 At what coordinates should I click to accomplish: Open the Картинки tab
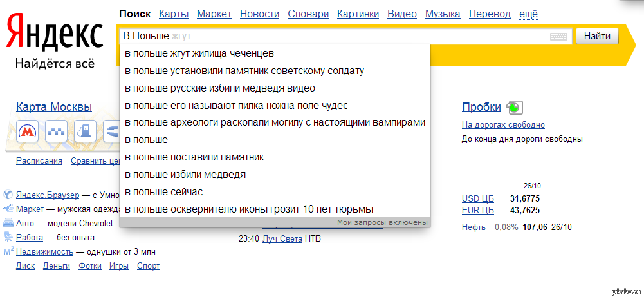tap(358, 14)
